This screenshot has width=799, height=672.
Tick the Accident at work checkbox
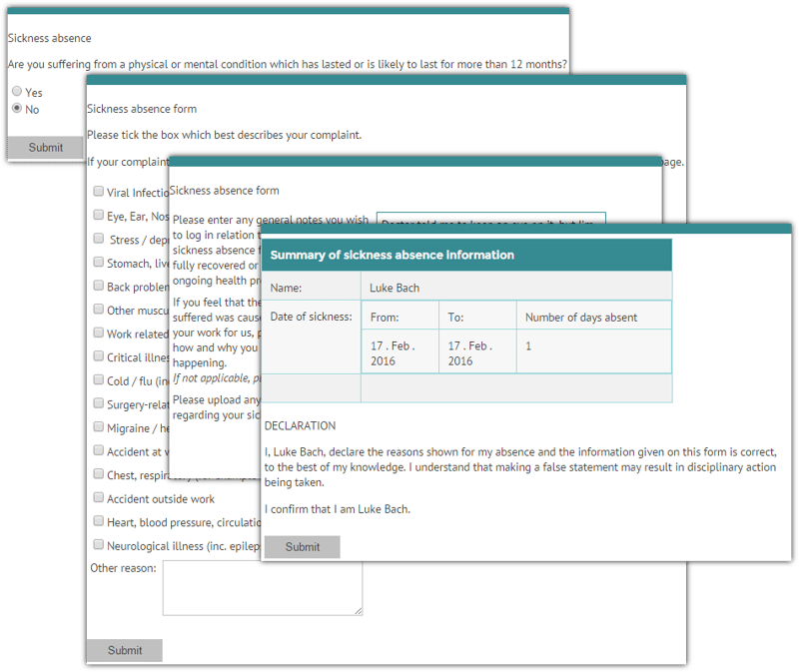(98, 450)
